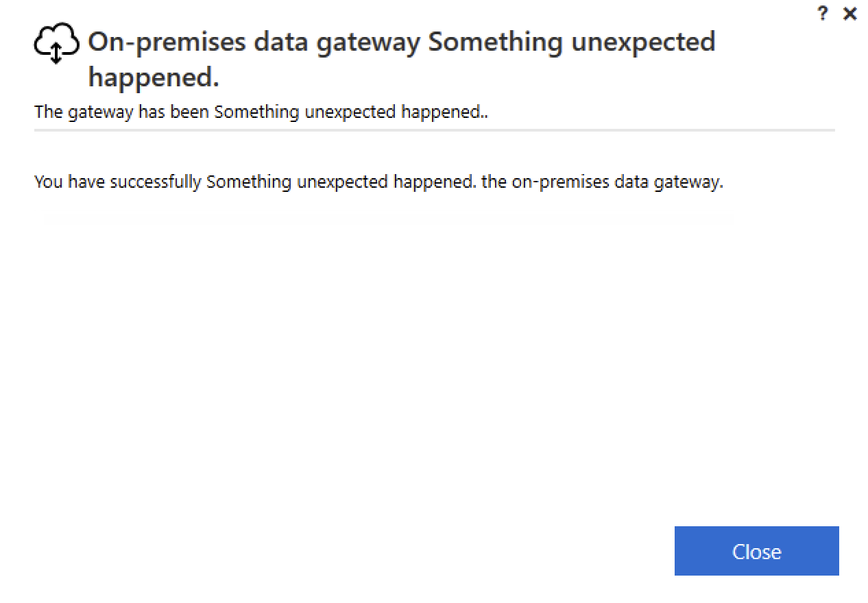The image size is (868, 603).
Task: Click the help question mark icon
Action: [823, 14]
